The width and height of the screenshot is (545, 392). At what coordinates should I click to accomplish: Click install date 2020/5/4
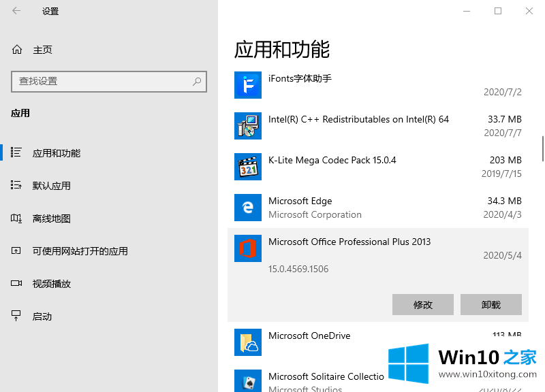pos(503,255)
